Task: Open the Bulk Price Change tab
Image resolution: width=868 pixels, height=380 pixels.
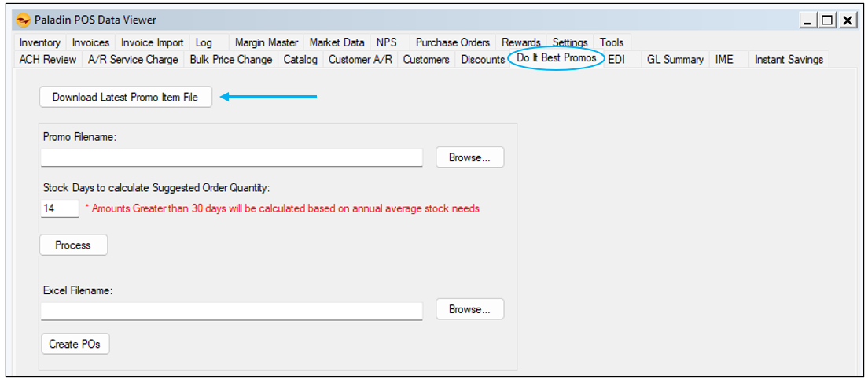Action: click(x=231, y=59)
